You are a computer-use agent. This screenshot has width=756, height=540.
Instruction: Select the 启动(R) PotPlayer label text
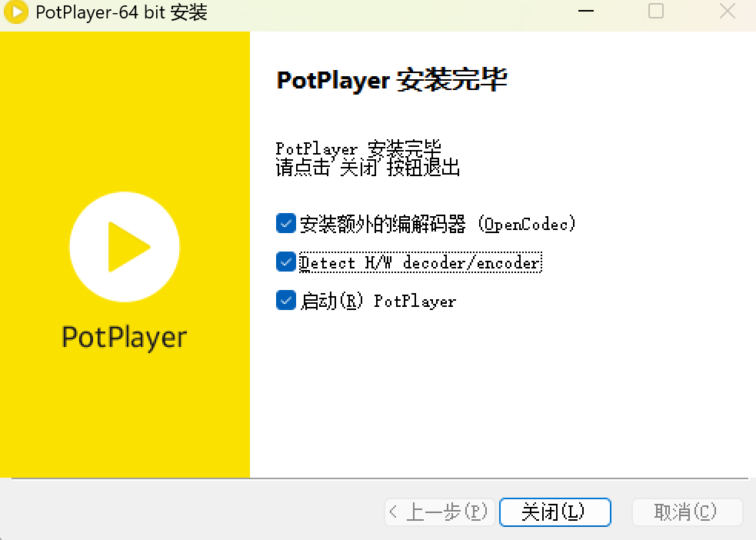coord(380,301)
